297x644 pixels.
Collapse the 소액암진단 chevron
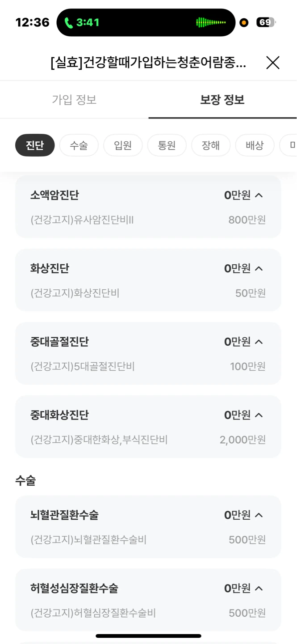pyautogui.click(x=259, y=195)
